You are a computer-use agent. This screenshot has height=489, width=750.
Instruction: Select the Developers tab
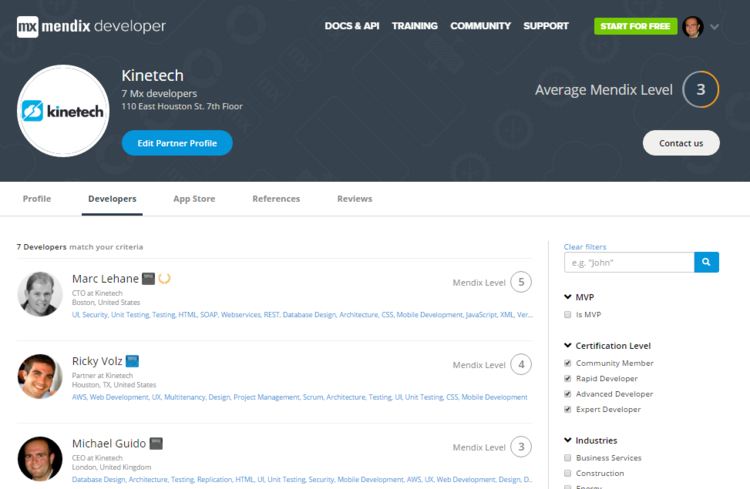(x=112, y=199)
